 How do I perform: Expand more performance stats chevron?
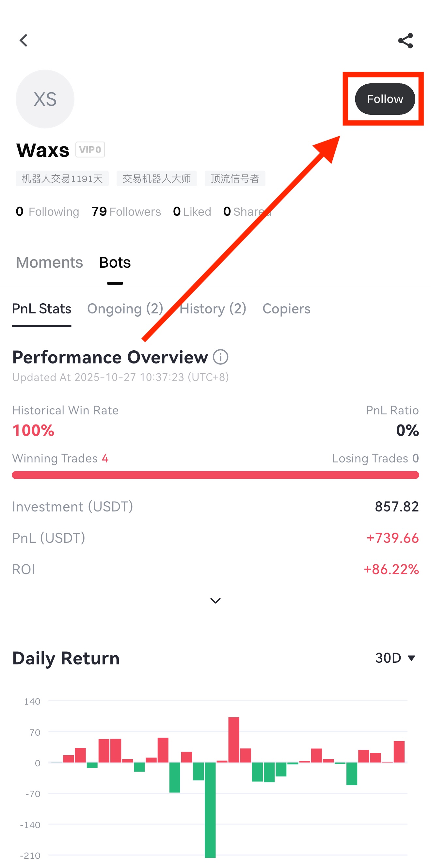[x=215, y=600]
